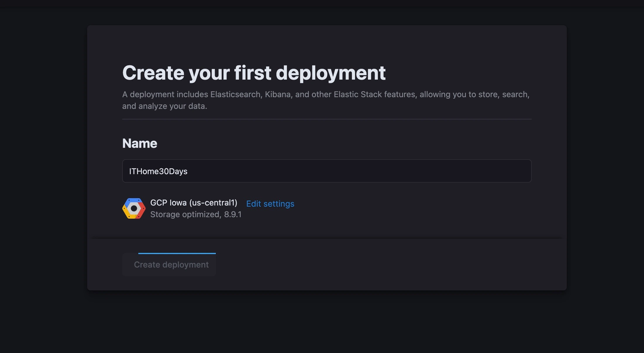Click the card footer right of Create deployment
This screenshot has height=353, width=644.
coord(380,265)
